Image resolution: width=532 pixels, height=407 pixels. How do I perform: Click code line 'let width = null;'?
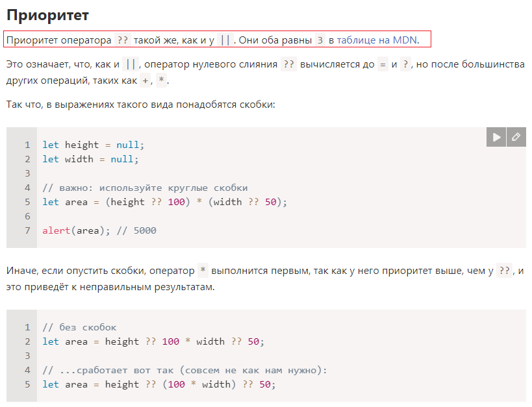pyautogui.click(x=90, y=159)
